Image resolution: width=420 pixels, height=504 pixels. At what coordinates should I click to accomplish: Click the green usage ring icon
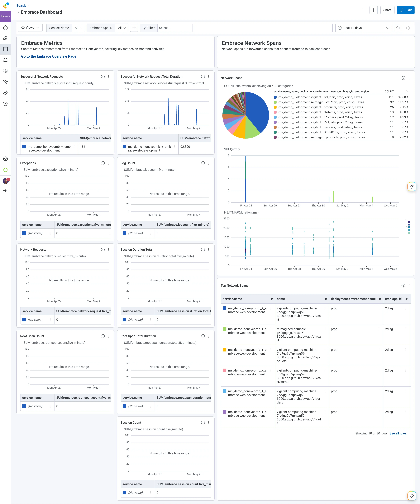click(5, 170)
